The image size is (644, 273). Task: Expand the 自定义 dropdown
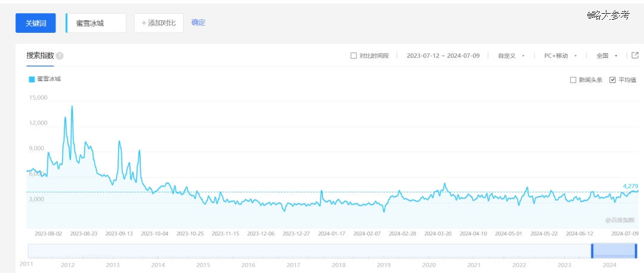pos(512,56)
